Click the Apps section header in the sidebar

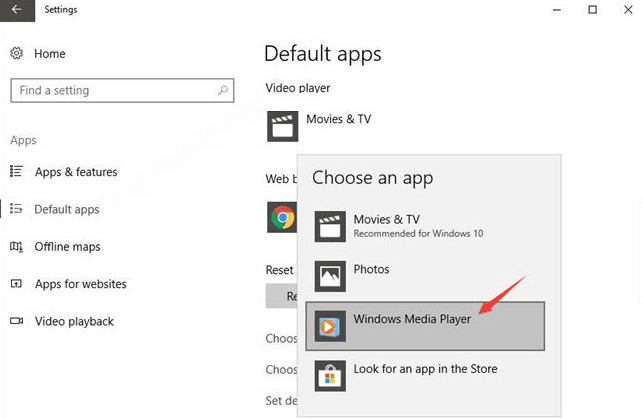click(23, 140)
